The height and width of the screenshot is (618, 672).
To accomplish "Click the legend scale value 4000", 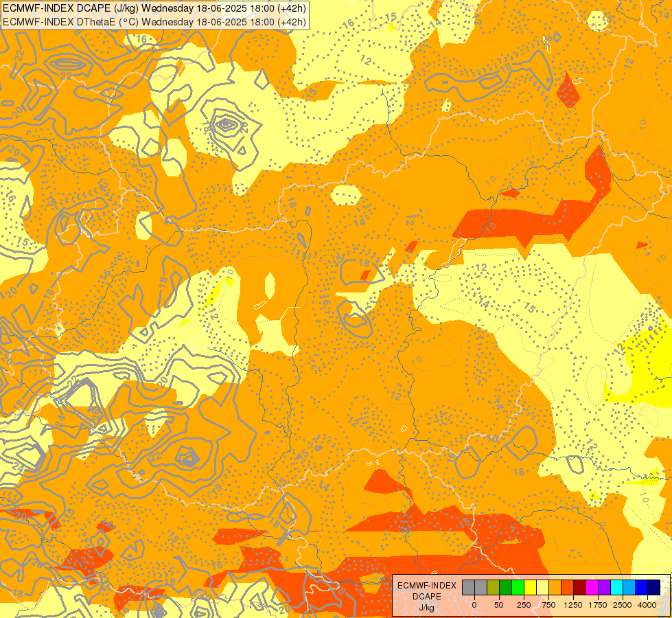I will tap(647, 605).
